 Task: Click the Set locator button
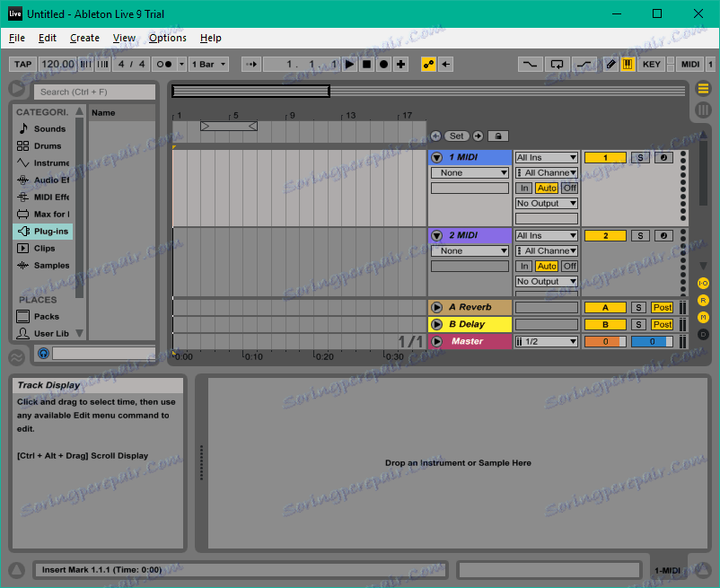coord(456,136)
